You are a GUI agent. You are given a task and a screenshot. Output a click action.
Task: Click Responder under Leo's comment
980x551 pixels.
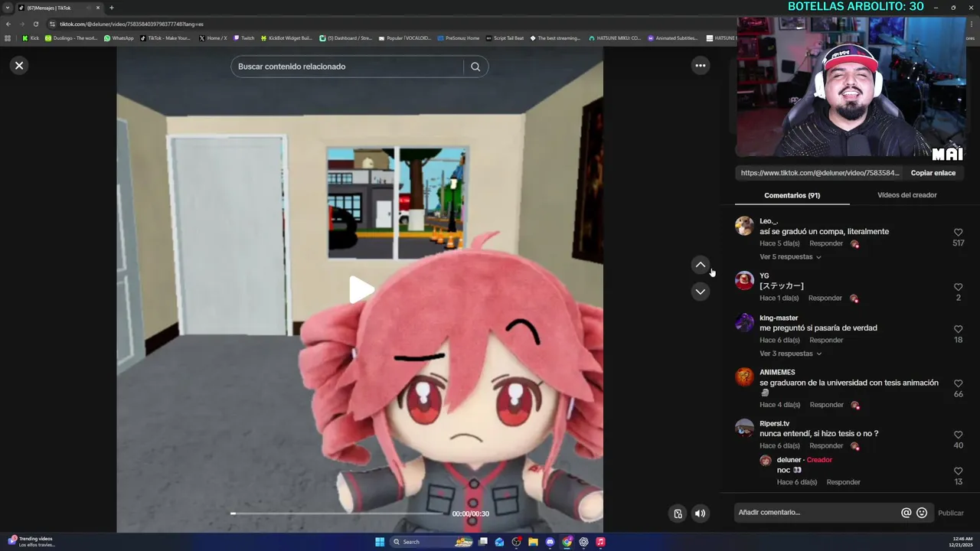(826, 243)
